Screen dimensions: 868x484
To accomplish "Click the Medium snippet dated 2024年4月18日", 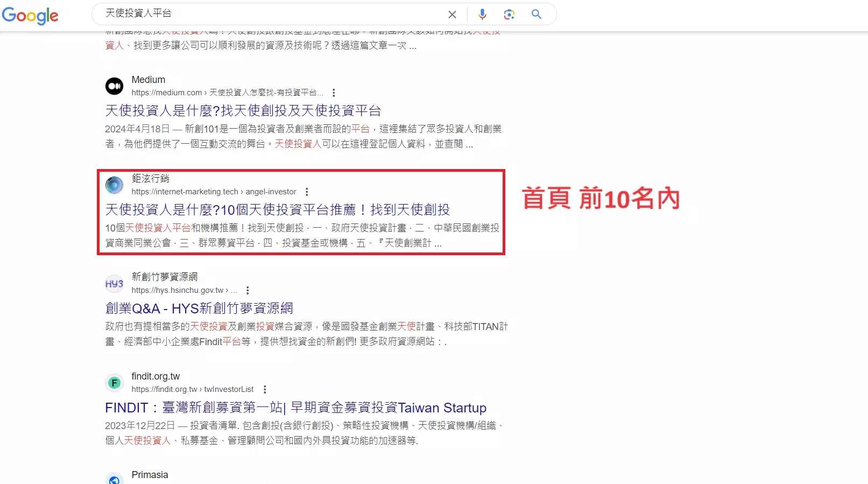I will (x=303, y=136).
